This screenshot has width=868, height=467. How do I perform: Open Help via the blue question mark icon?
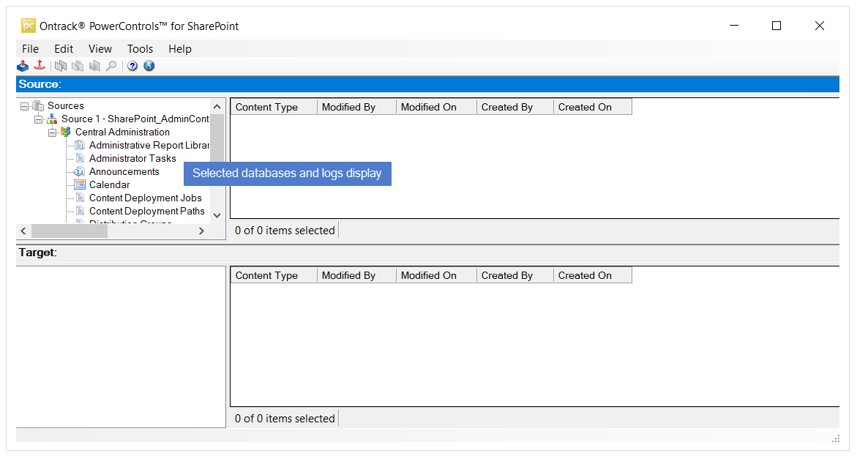132,66
